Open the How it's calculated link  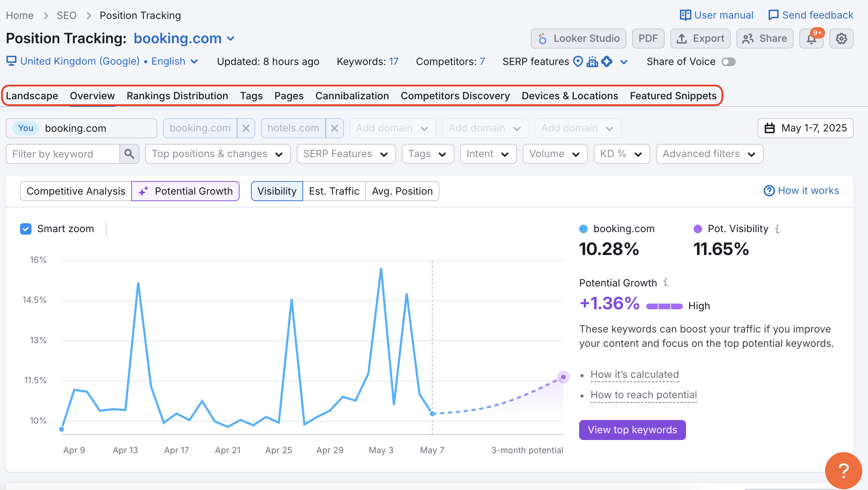[x=634, y=374]
